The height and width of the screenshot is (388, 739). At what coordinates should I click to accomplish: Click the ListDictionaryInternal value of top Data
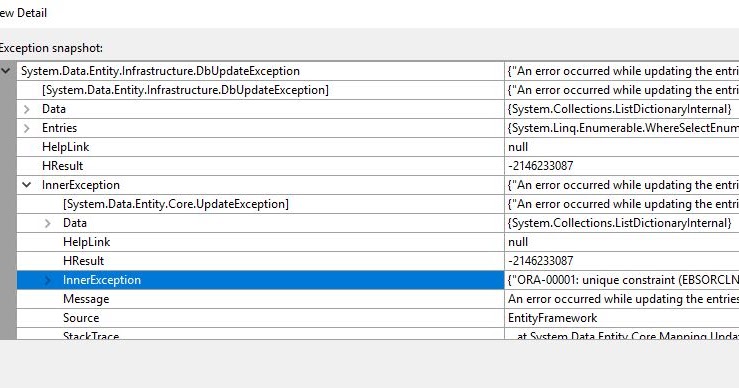[620, 109]
